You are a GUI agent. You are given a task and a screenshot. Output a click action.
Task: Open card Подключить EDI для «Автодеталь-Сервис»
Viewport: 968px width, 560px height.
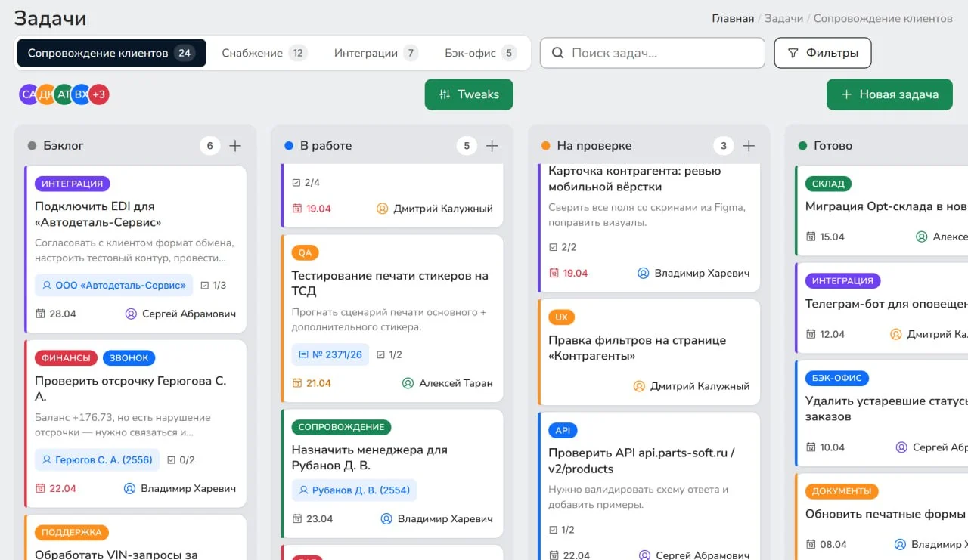[x=135, y=249]
